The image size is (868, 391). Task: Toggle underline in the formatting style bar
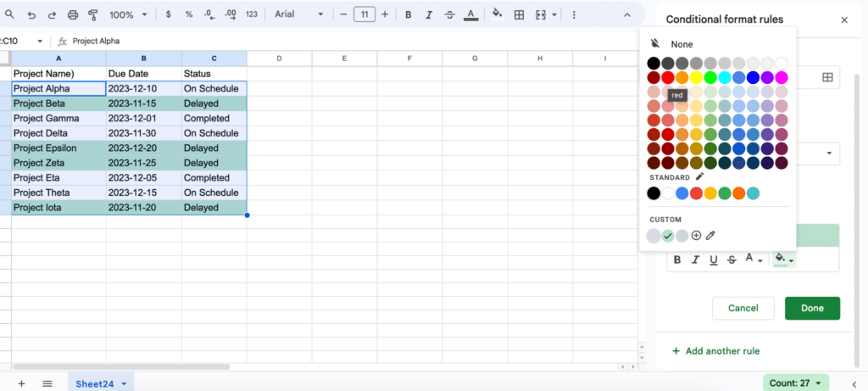(x=714, y=260)
